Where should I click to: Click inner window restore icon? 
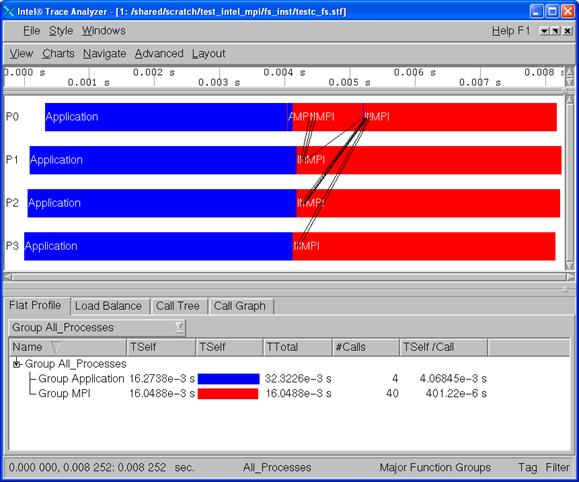556,31
